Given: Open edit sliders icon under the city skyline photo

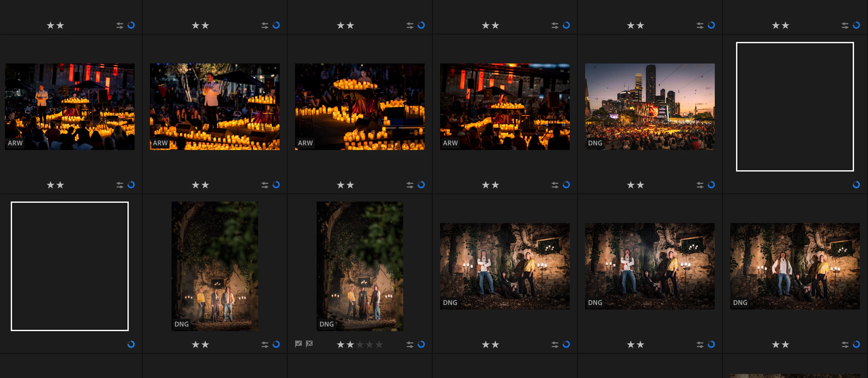Looking at the screenshot, I should (x=700, y=185).
